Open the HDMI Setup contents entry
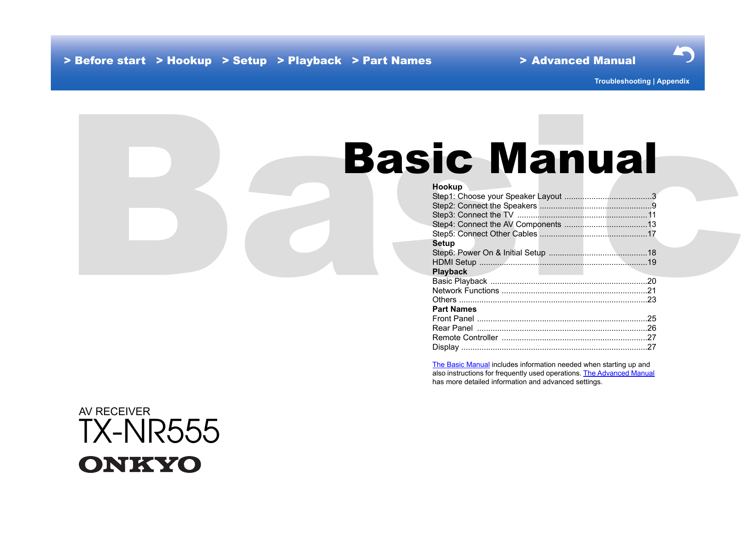756x534 pixels. [x=544, y=262]
